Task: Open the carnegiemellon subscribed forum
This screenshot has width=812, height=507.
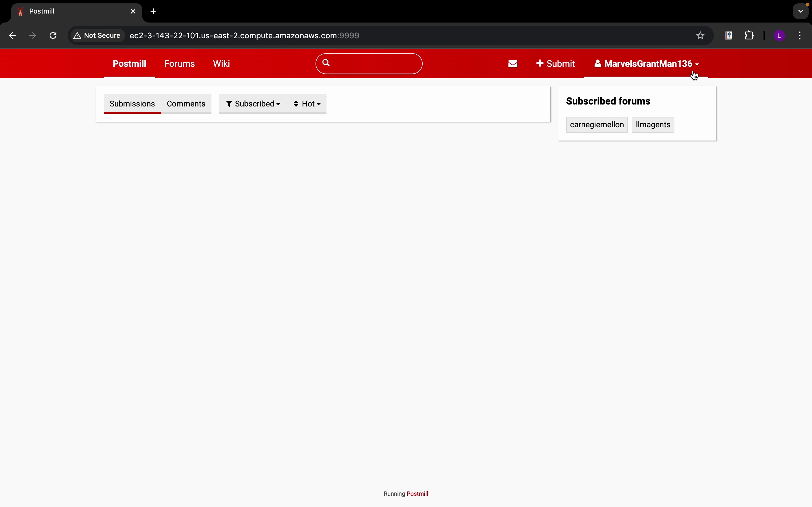Action: (597, 125)
